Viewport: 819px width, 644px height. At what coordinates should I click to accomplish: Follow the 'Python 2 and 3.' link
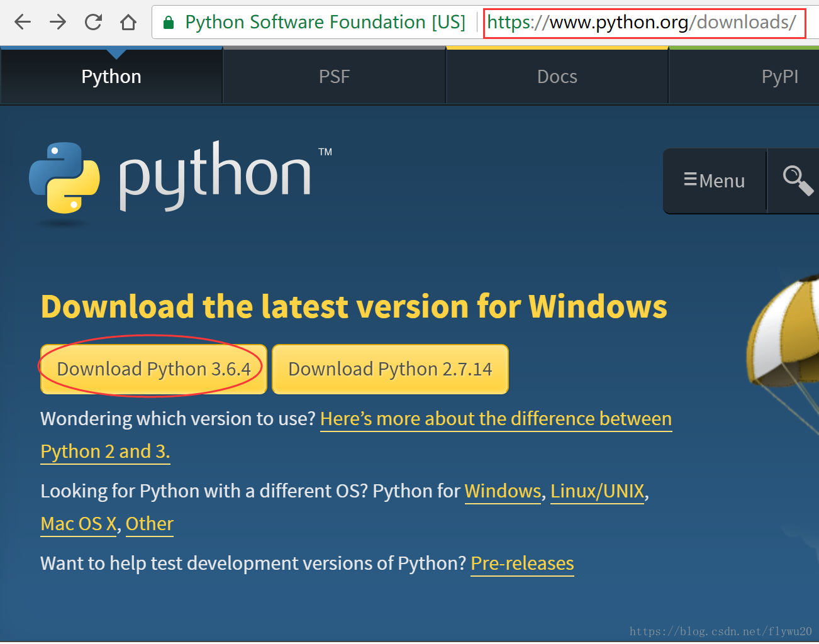[x=105, y=452]
